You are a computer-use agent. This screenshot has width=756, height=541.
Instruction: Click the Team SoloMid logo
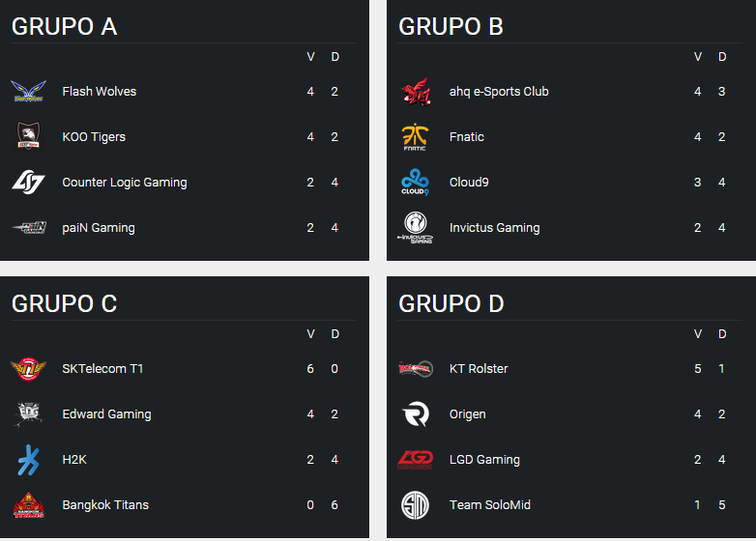click(415, 505)
